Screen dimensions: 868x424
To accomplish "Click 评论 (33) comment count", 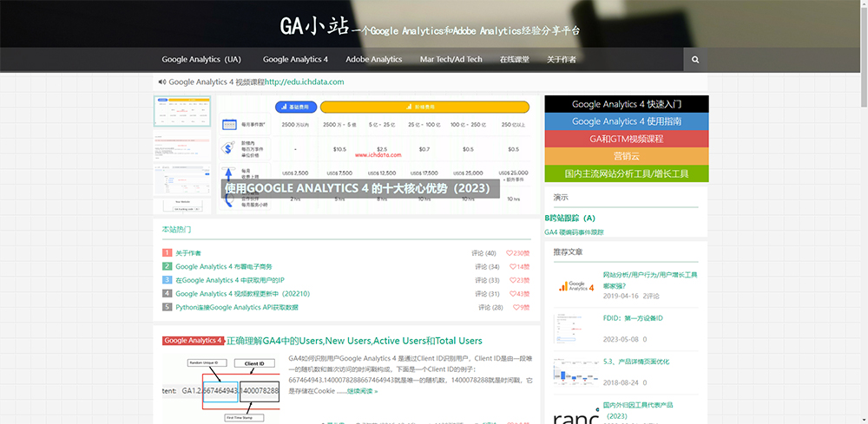I will click(x=487, y=280).
